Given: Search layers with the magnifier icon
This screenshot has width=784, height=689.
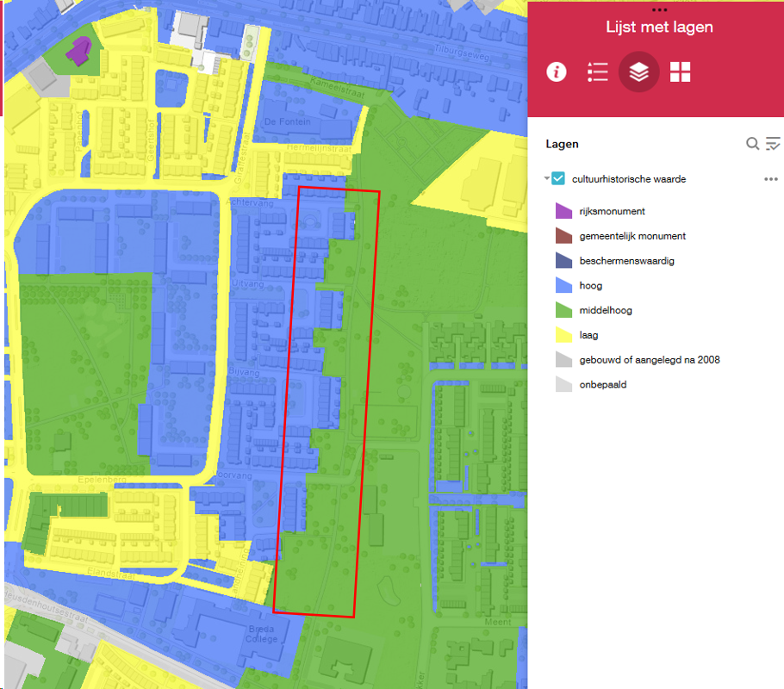Looking at the screenshot, I should coord(752,144).
